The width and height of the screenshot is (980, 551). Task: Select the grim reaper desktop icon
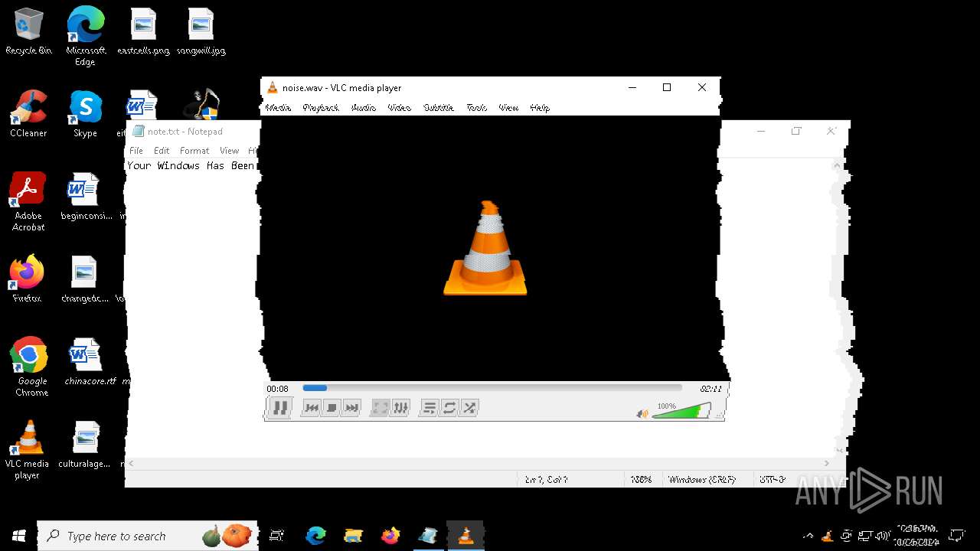pyautogui.click(x=202, y=106)
